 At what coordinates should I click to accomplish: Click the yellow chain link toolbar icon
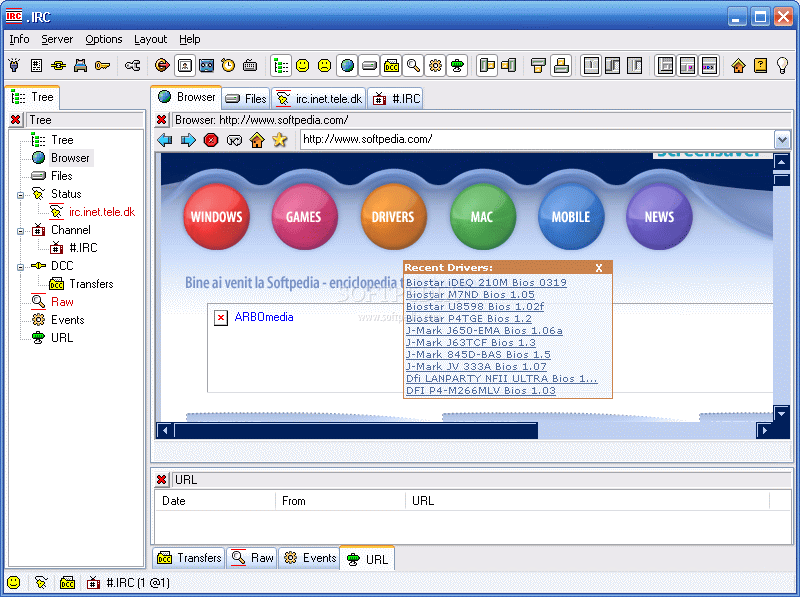pos(58,65)
